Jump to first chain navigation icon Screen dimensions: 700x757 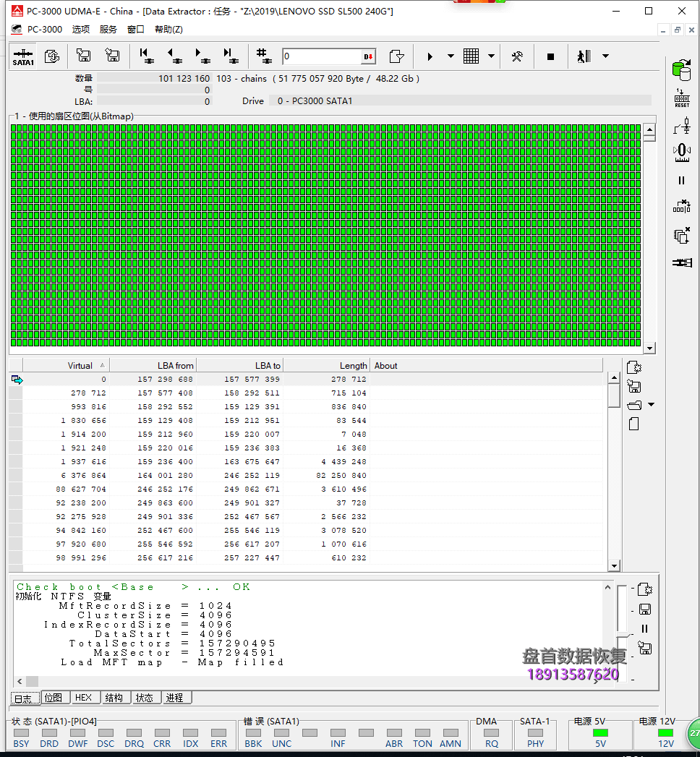coord(146,56)
